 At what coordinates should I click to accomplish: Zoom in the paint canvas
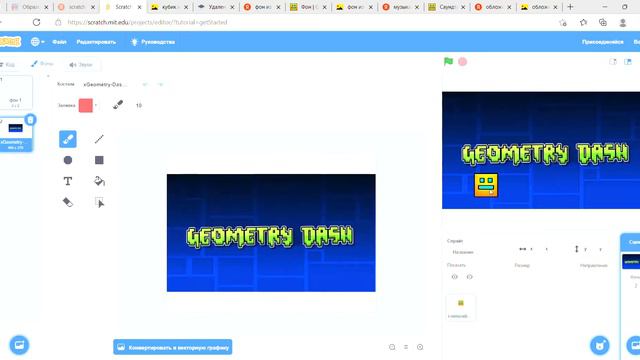click(420, 347)
